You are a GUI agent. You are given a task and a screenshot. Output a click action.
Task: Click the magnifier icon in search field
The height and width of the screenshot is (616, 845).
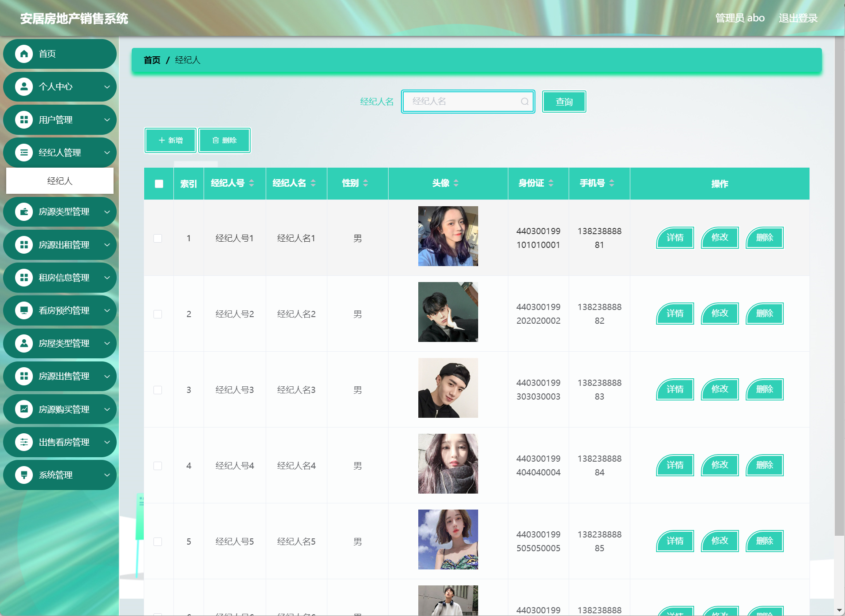click(x=525, y=102)
